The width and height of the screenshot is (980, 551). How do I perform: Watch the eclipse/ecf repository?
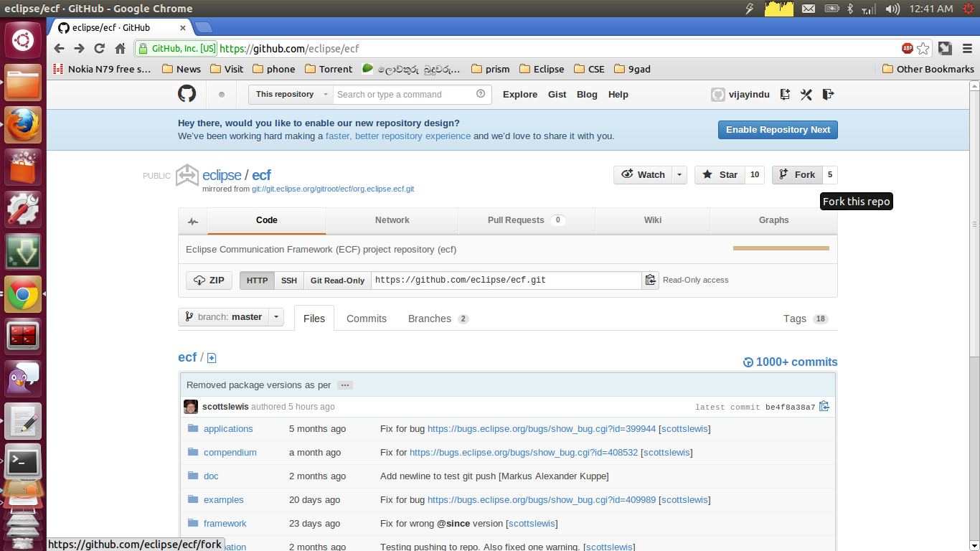click(x=644, y=175)
